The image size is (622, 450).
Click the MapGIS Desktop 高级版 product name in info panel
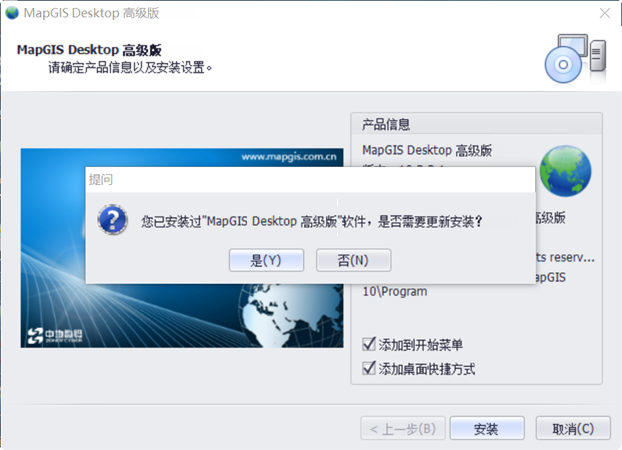pyautogui.click(x=427, y=150)
